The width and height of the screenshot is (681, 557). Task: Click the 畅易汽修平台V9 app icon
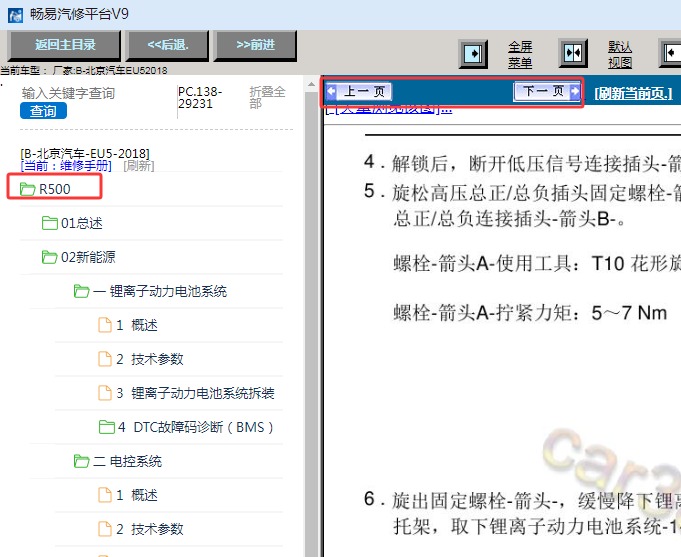tap(15, 15)
